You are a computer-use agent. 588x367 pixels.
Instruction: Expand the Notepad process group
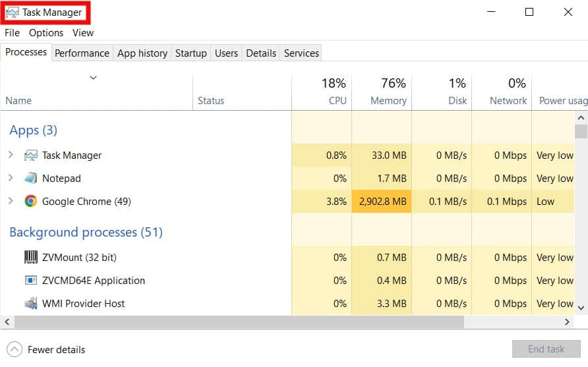coord(11,178)
